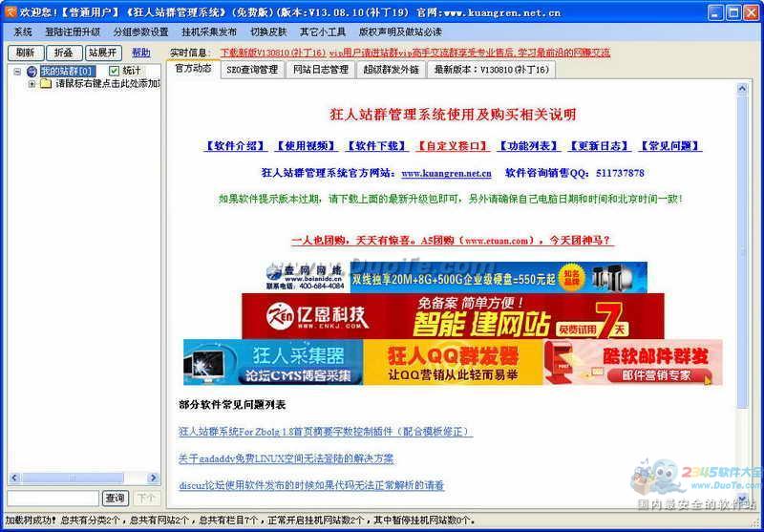The image size is (764, 532).
Task: Click the red 实时信息 announcement link
Action: coord(414,53)
